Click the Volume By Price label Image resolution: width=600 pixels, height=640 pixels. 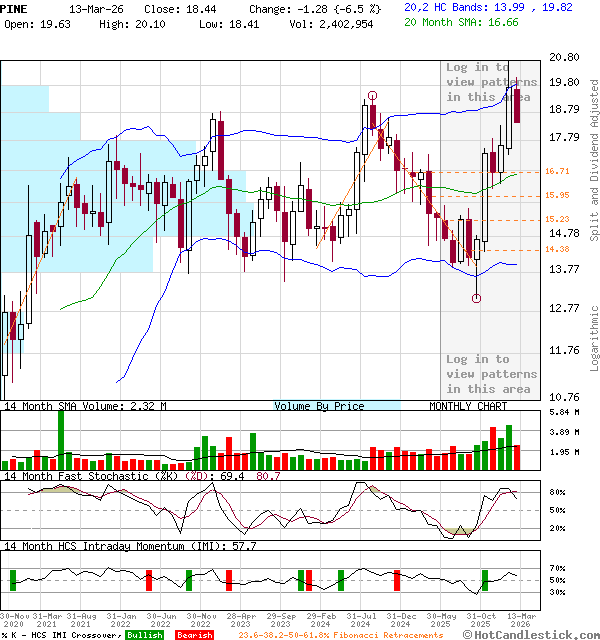click(x=319, y=406)
